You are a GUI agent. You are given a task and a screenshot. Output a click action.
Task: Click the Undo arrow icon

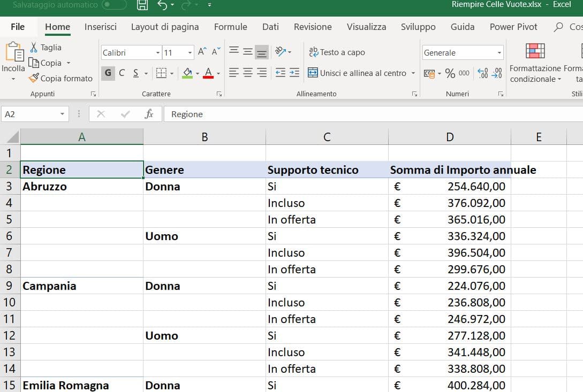coord(163,5)
